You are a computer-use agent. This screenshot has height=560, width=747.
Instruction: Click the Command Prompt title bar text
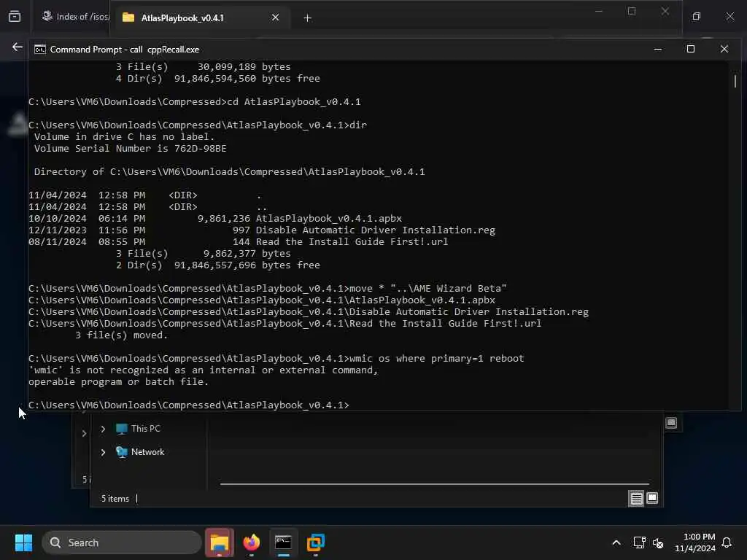125,50
